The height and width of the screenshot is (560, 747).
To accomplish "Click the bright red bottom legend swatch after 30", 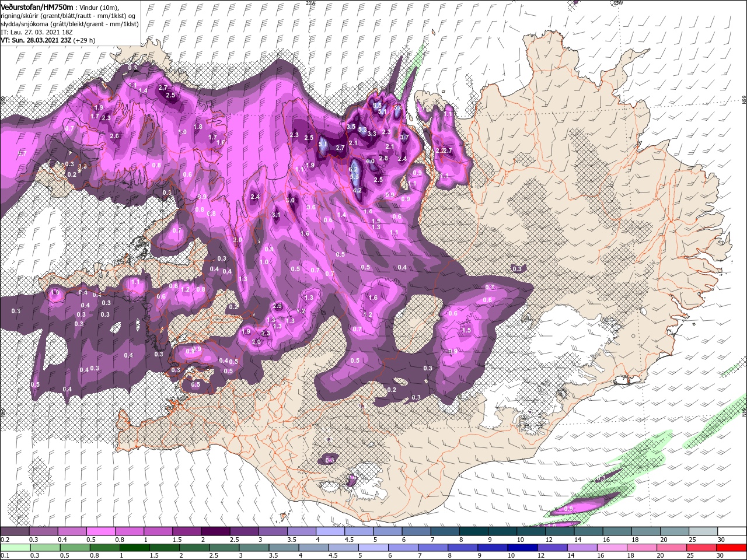I will pos(731,548).
